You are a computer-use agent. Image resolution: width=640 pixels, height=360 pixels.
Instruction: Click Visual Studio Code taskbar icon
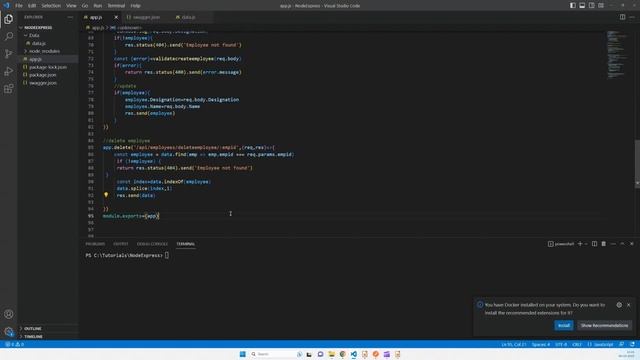tap(353, 354)
